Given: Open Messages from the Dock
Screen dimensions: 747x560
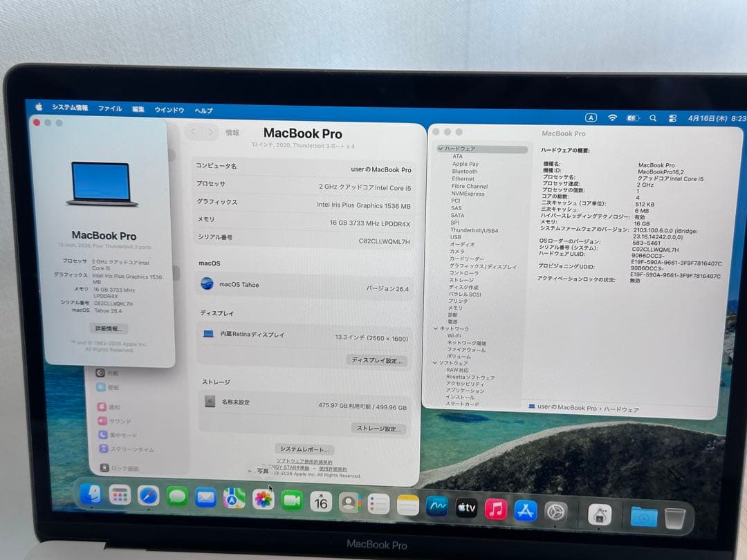Looking at the screenshot, I should [x=177, y=497].
